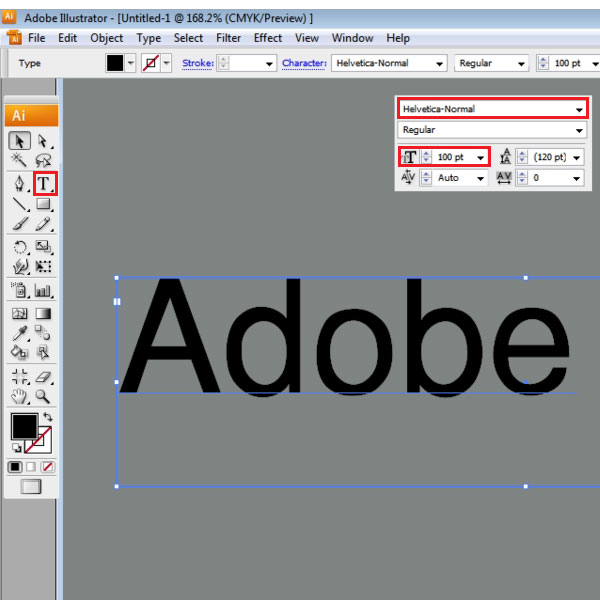Screen dimensions: 600x600
Task: Select the Blend tool
Action: (x=43, y=333)
